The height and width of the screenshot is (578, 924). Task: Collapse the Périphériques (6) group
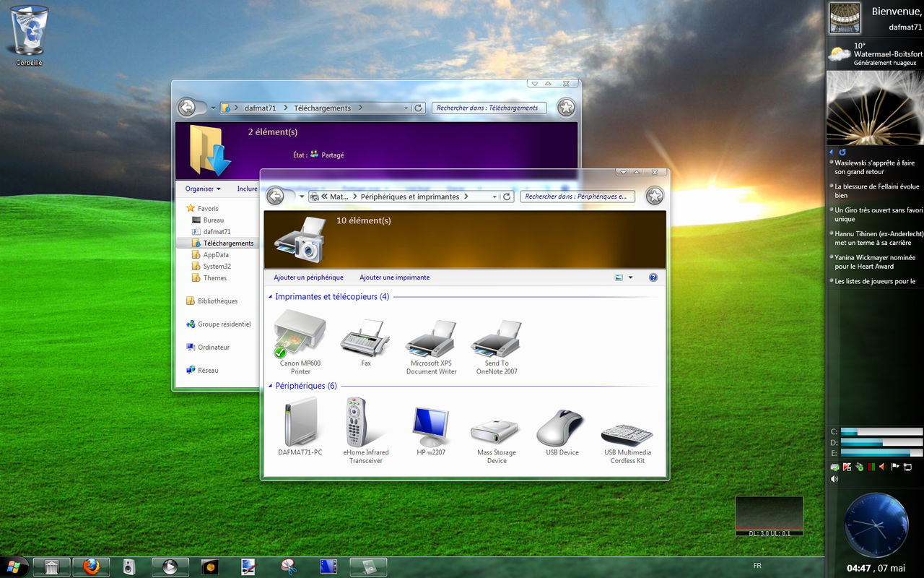(271, 386)
